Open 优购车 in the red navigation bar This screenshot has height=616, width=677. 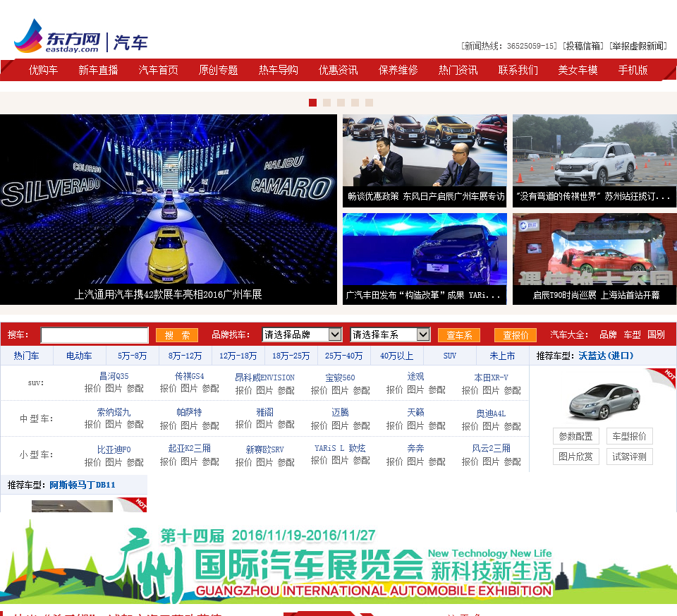(x=43, y=70)
